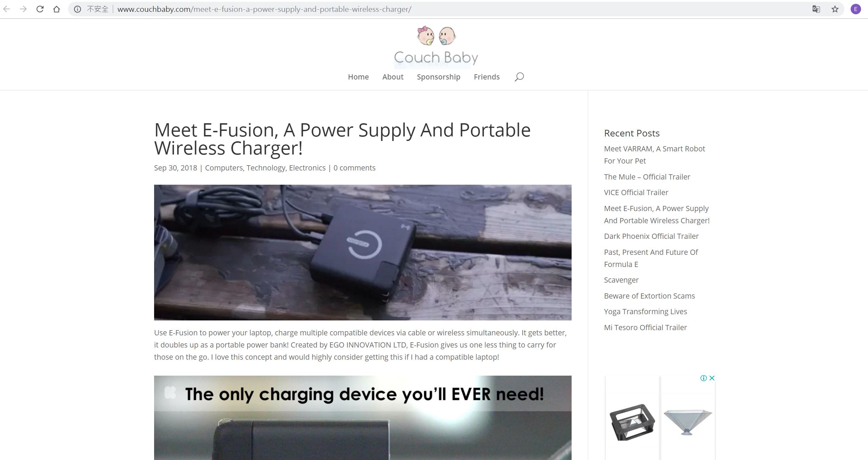
Task: Click the Couch Baby logo
Action: click(436, 45)
